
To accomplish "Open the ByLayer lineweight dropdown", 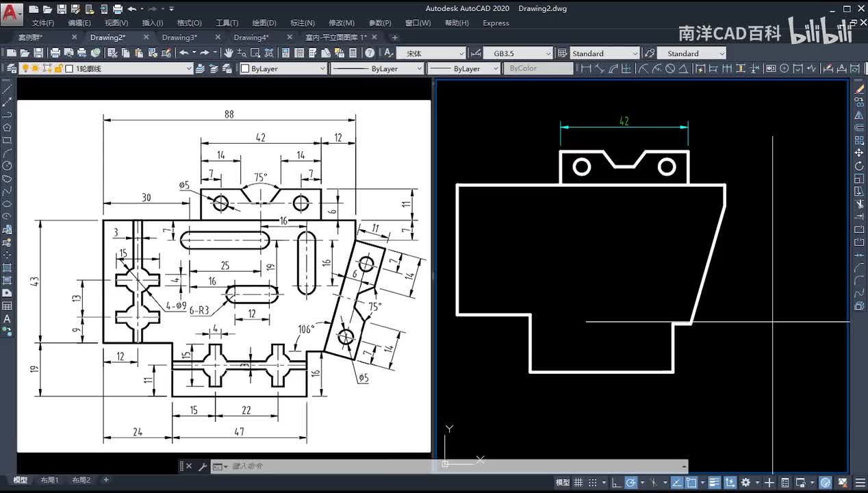I will point(463,68).
